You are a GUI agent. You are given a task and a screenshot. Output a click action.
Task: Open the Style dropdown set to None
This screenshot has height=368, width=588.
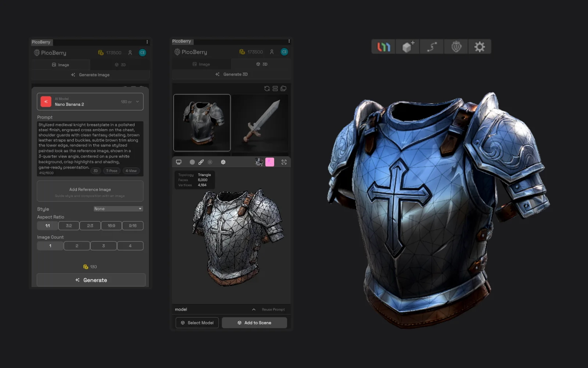click(x=118, y=209)
